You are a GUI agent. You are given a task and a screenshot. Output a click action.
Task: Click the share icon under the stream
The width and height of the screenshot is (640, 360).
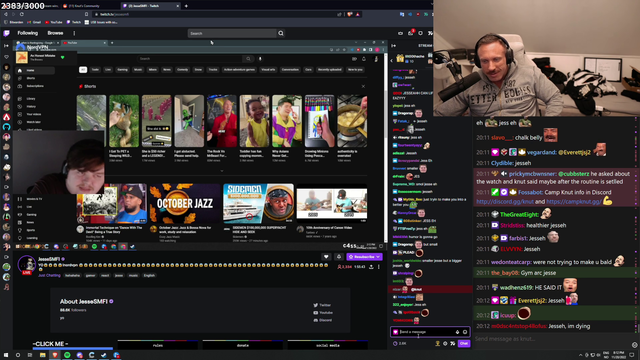[x=371, y=267]
